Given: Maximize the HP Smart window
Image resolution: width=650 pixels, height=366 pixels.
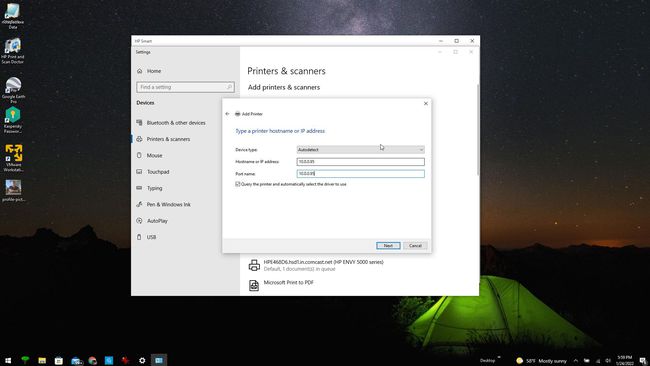Looking at the screenshot, I should pyautogui.click(x=456, y=41).
